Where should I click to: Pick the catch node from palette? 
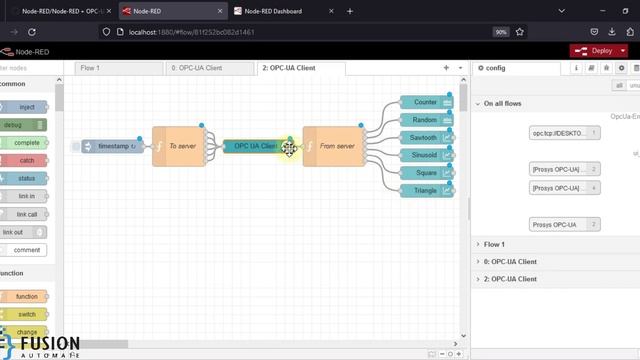(x=24, y=160)
